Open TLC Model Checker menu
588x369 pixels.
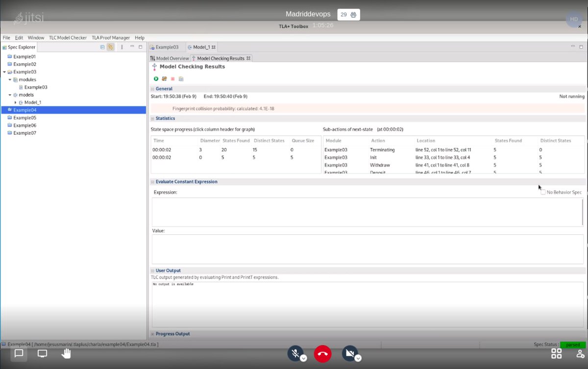[68, 38]
